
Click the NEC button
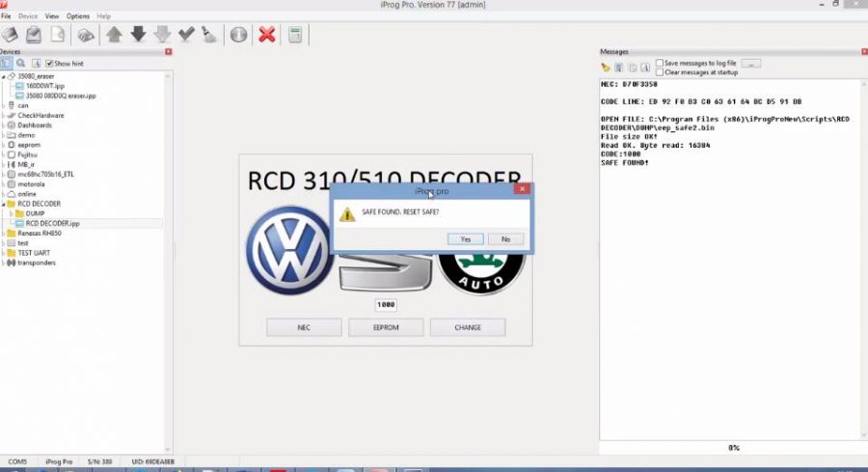(x=304, y=327)
